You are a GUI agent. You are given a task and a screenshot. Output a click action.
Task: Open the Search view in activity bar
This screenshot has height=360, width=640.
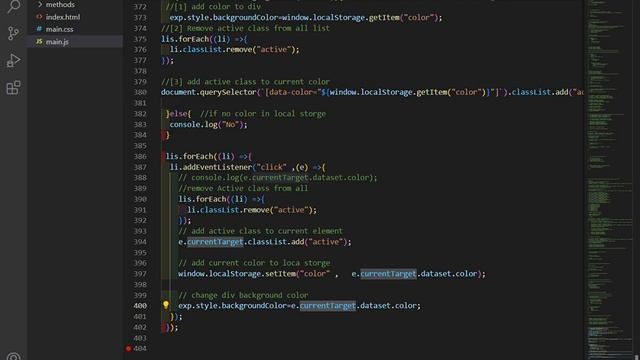coord(13,6)
